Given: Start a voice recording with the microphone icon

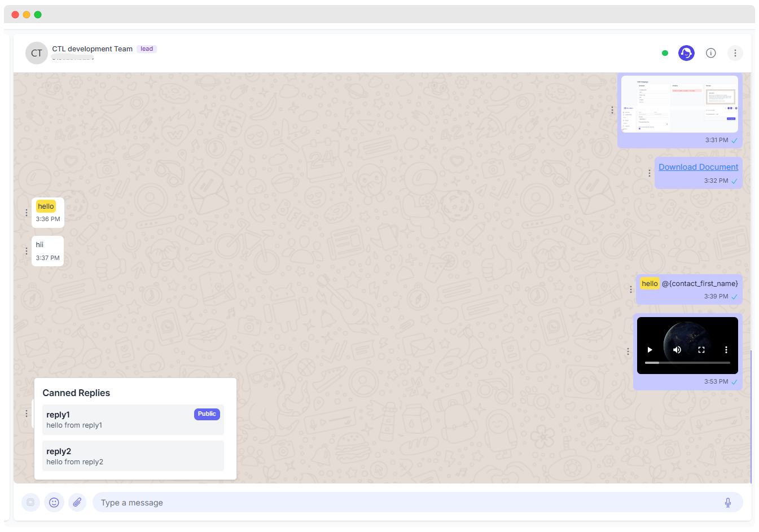Looking at the screenshot, I should click(728, 502).
